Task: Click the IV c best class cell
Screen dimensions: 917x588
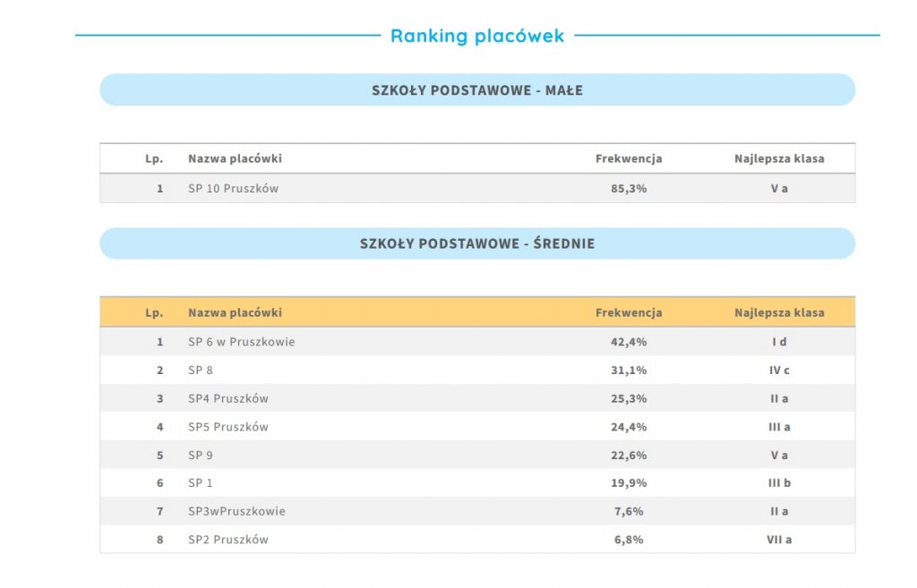Action: point(779,370)
